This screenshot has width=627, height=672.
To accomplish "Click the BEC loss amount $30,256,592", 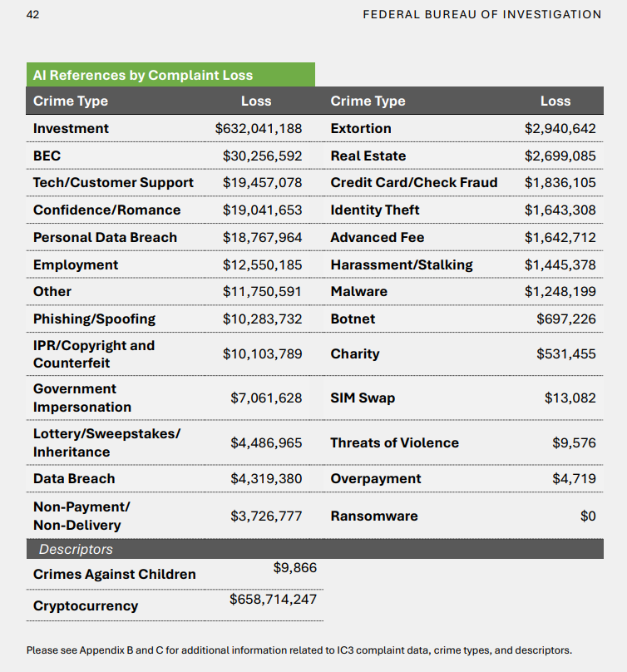I will tap(262, 156).
